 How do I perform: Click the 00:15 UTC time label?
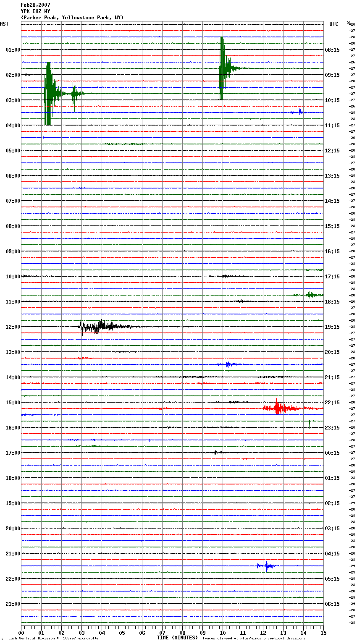coord(332,453)
